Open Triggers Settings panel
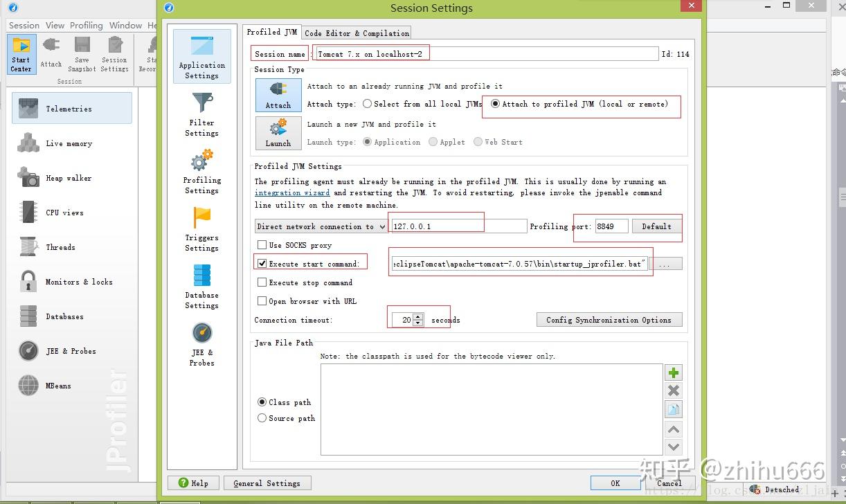Screen dimensions: 846x504 (x=201, y=228)
